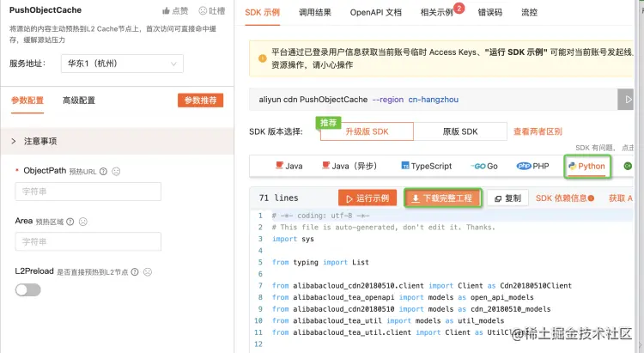Select 原版 SDK version option

(460, 131)
